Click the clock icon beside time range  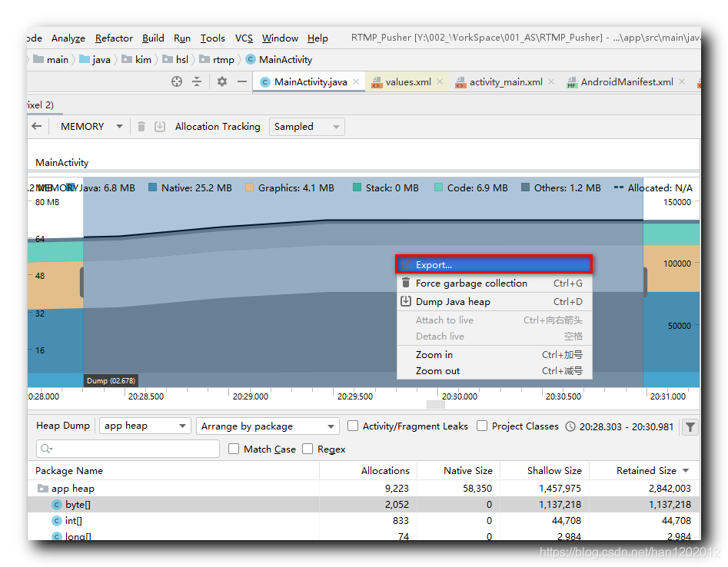570,426
